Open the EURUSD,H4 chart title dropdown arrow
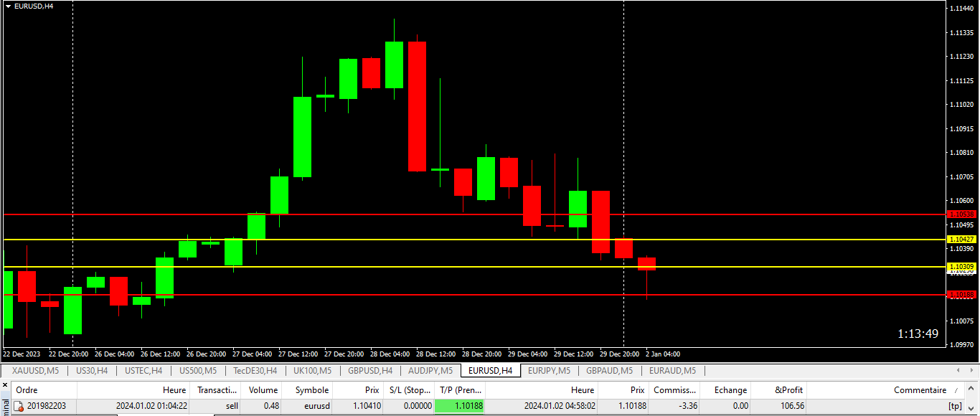The height and width of the screenshot is (416, 980). (x=8, y=6)
